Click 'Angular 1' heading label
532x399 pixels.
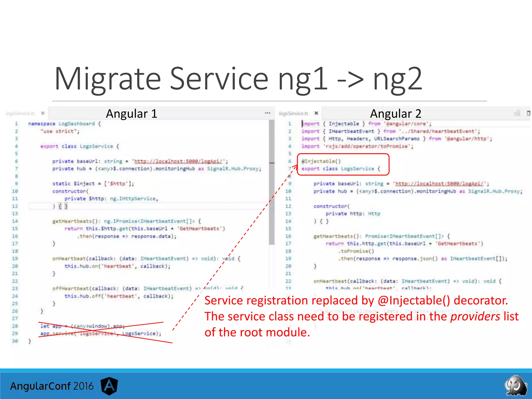click(132, 114)
